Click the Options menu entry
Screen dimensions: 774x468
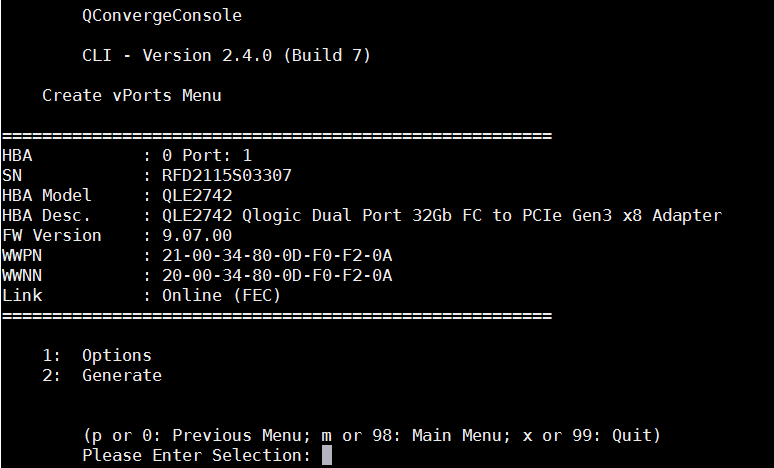116,356
